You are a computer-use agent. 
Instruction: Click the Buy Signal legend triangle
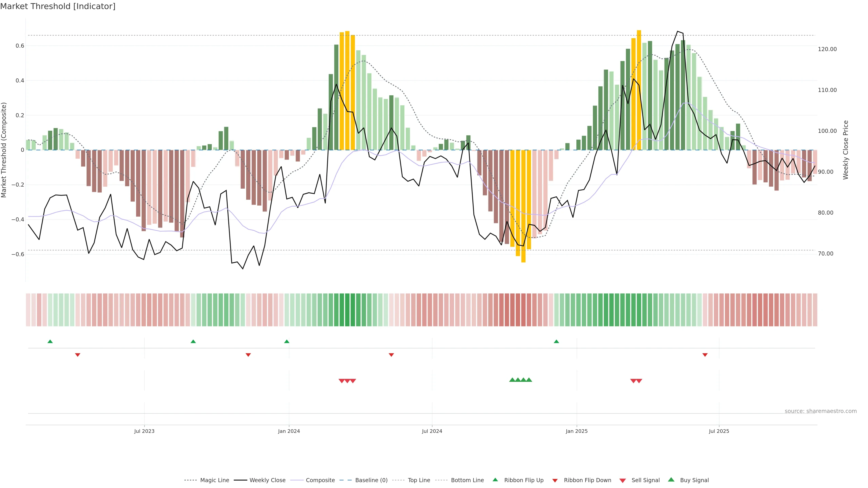[671, 480]
